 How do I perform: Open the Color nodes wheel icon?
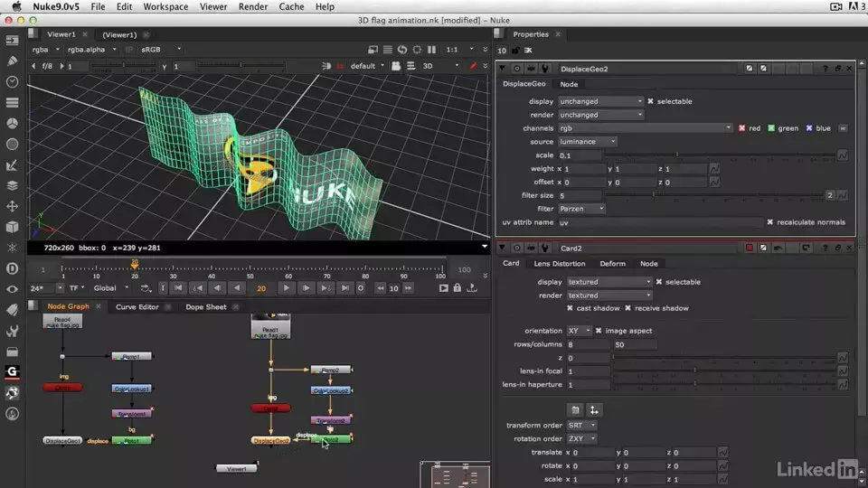(12, 124)
